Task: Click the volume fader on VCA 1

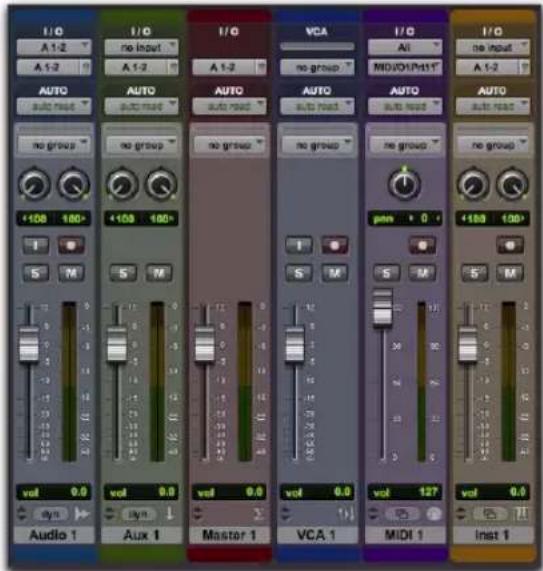Action: [x=295, y=344]
